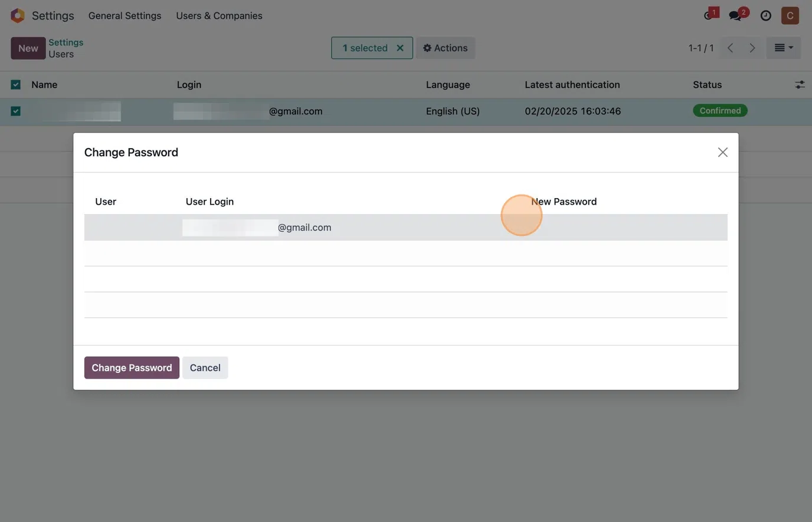This screenshot has height=522, width=812.
Task: Uncheck the selected user row checkbox
Action: [x=16, y=111]
